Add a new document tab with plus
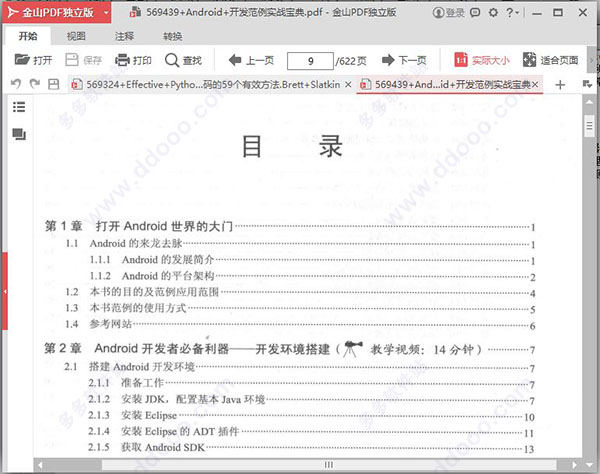The image size is (600, 474). [560, 85]
